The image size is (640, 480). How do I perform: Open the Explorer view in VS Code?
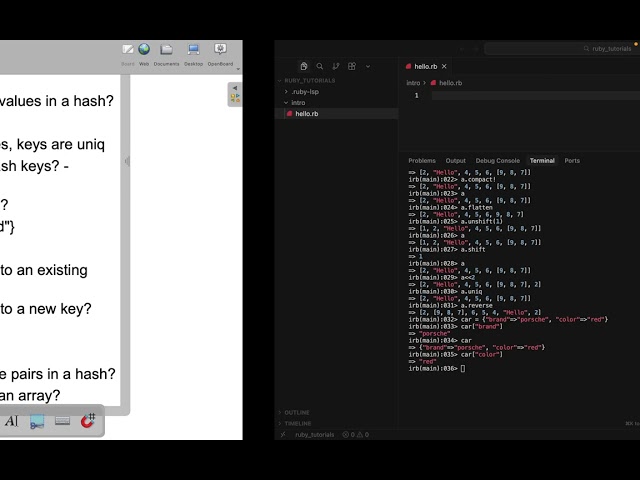(x=304, y=66)
